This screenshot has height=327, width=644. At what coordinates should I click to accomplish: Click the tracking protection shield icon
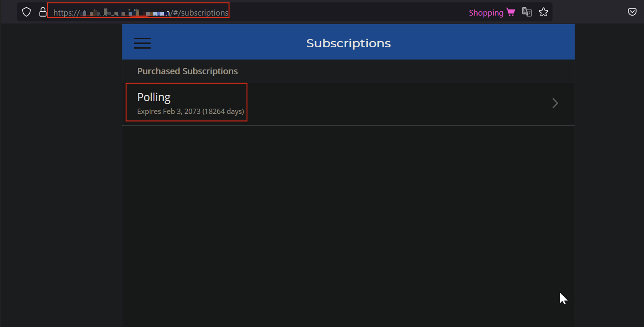click(x=26, y=12)
